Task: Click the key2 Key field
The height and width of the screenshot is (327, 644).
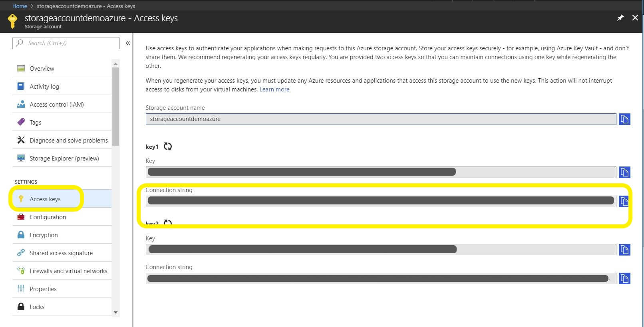Action: 381,250
